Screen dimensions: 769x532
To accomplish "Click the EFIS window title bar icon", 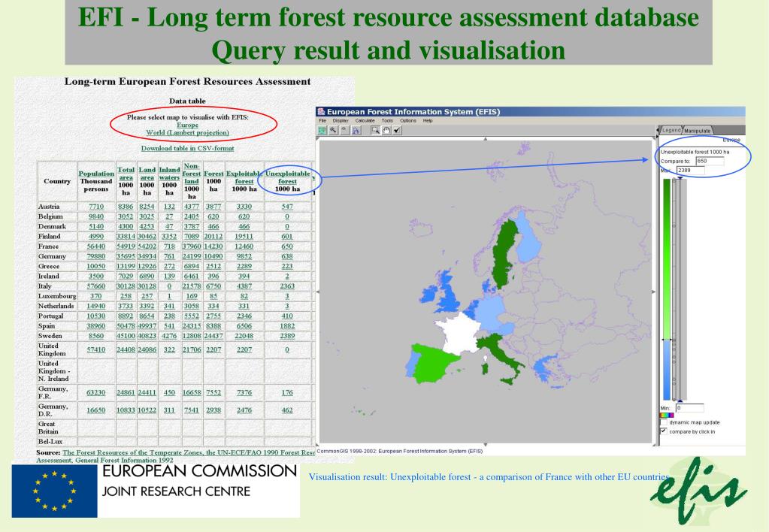I will click(x=321, y=112).
